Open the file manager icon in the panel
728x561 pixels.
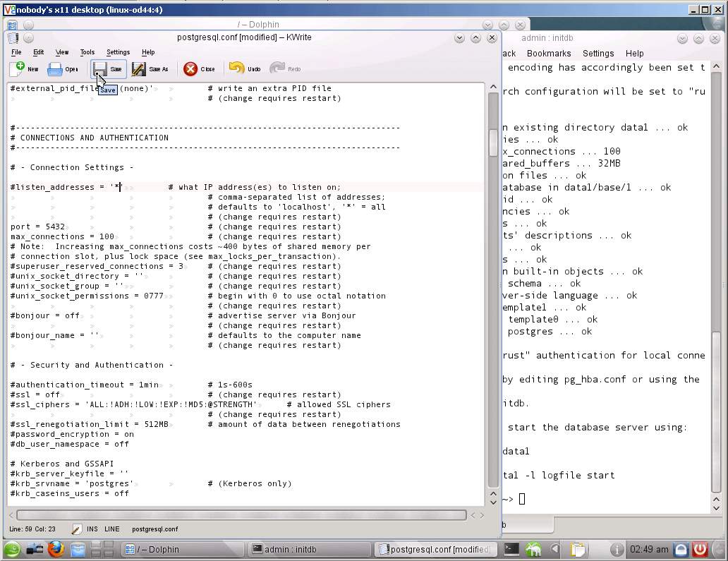tap(78, 550)
